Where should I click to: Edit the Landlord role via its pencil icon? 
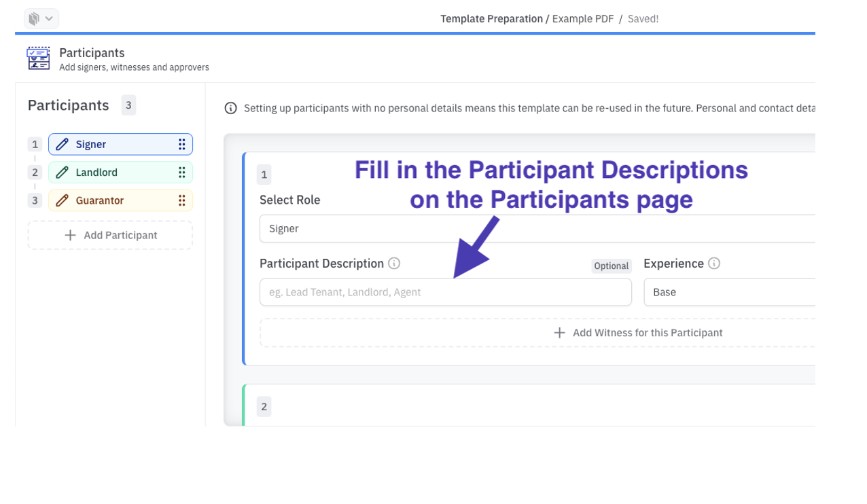tap(63, 172)
